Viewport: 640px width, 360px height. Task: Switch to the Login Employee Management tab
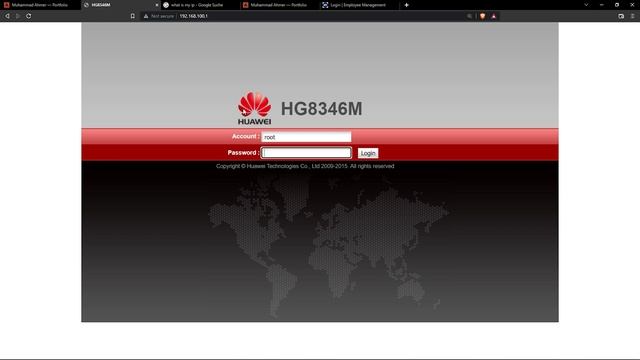pos(359,5)
